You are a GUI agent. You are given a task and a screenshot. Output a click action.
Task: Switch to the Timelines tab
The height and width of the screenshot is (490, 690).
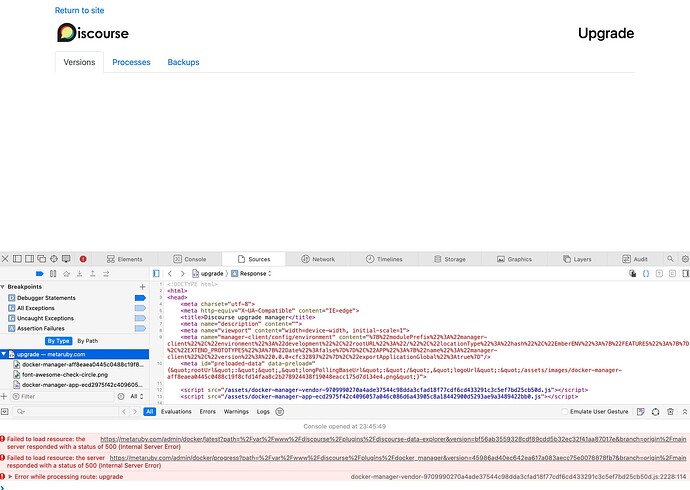(384, 259)
